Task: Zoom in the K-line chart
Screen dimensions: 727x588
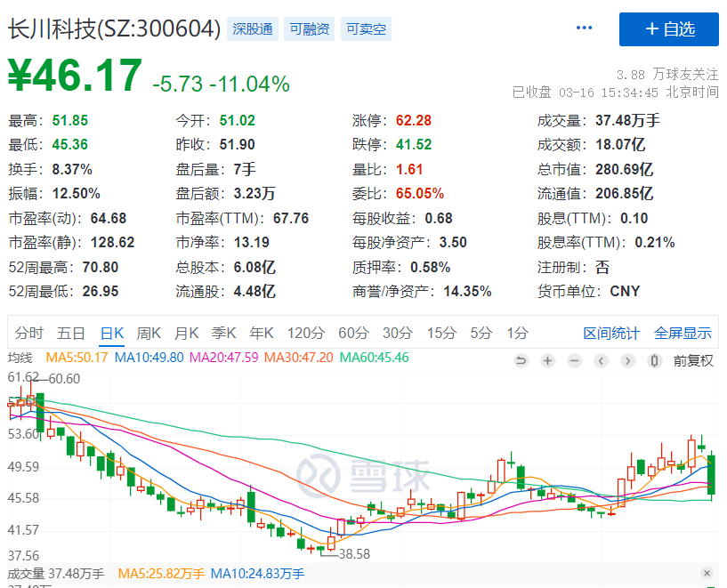Action: tap(547, 360)
